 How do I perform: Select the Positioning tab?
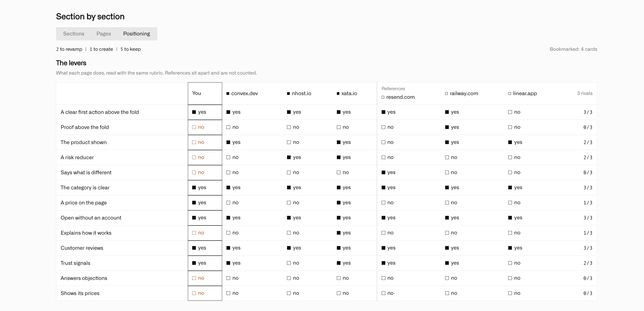pyautogui.click(x=136, y=34)
